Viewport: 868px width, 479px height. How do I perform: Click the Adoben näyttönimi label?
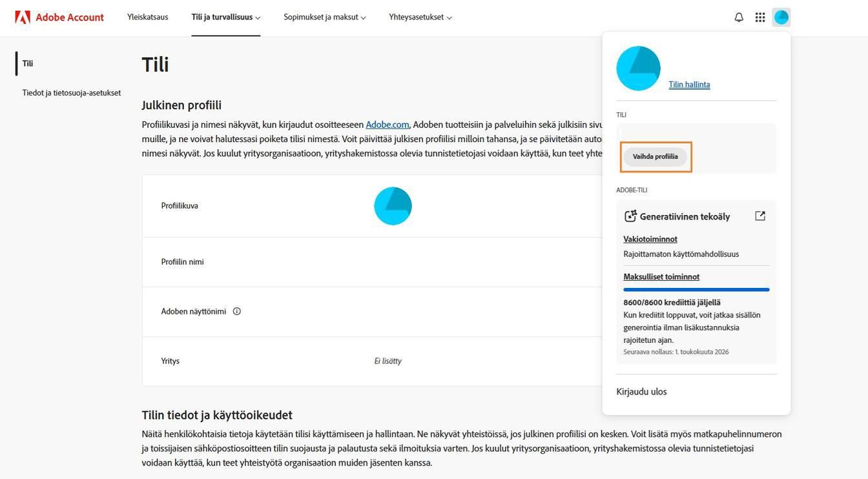tap(193, 311)
